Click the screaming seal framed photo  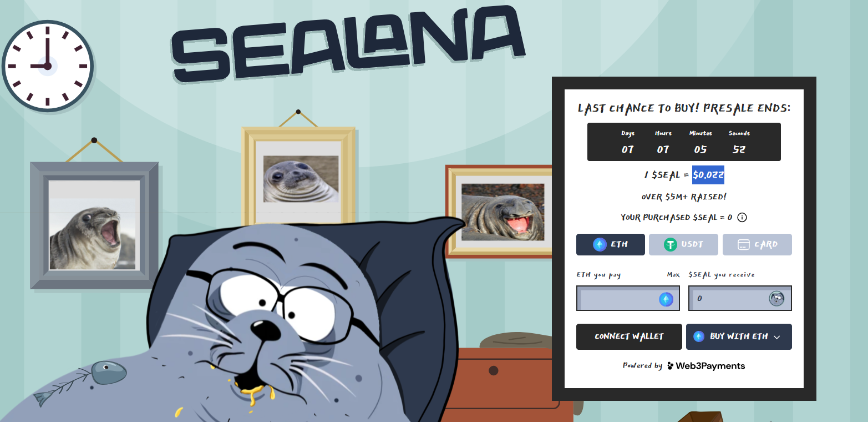click(94, 225)
